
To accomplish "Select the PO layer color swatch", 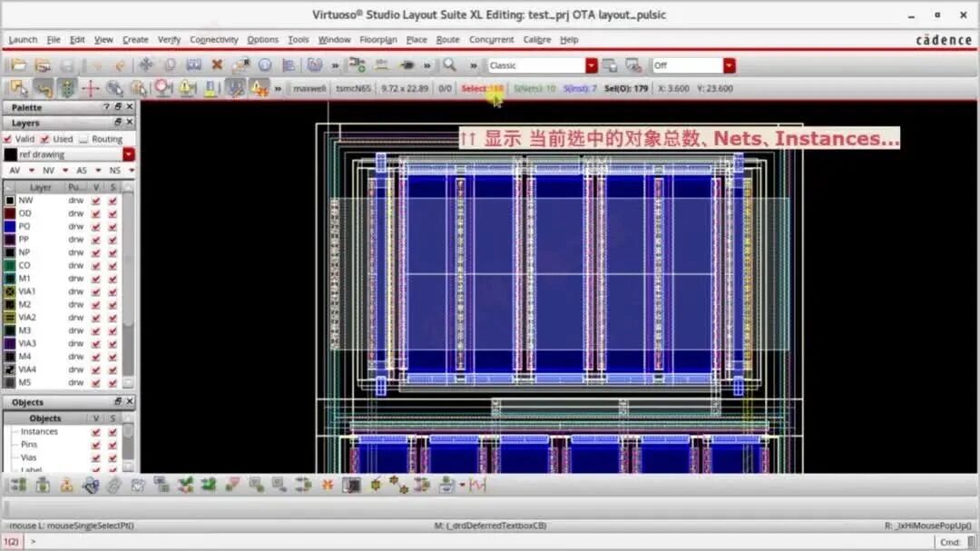I will (x=10, y=226).
